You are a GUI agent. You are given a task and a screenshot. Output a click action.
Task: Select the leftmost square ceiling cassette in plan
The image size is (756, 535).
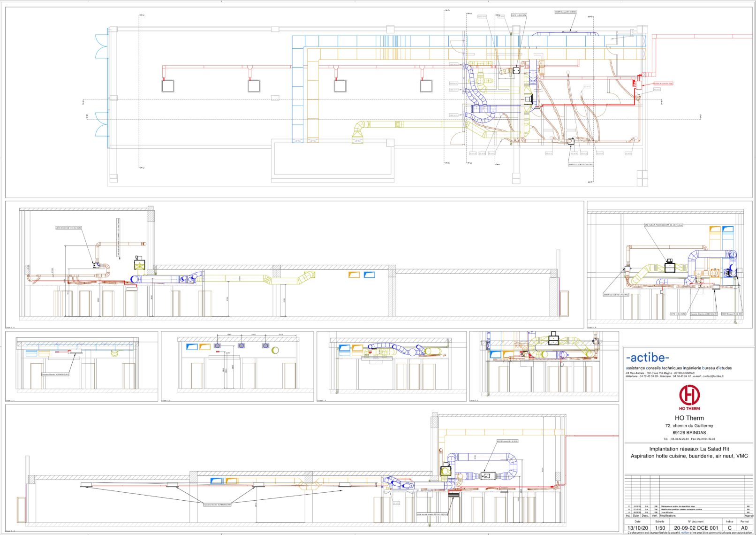(x=168, y=86)
